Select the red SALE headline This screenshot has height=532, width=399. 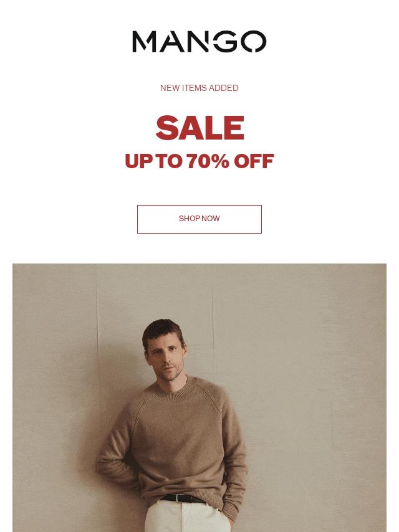tap(199, 128)
